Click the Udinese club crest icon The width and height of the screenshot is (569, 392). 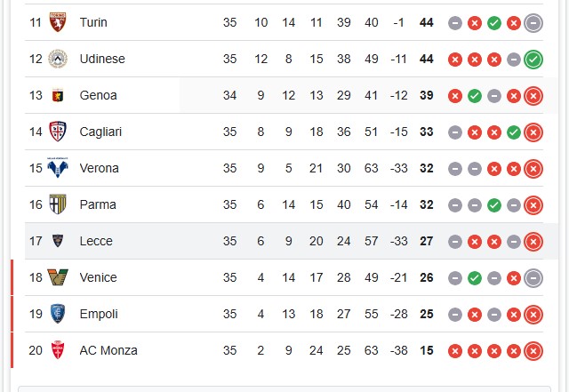pos(58,59)
